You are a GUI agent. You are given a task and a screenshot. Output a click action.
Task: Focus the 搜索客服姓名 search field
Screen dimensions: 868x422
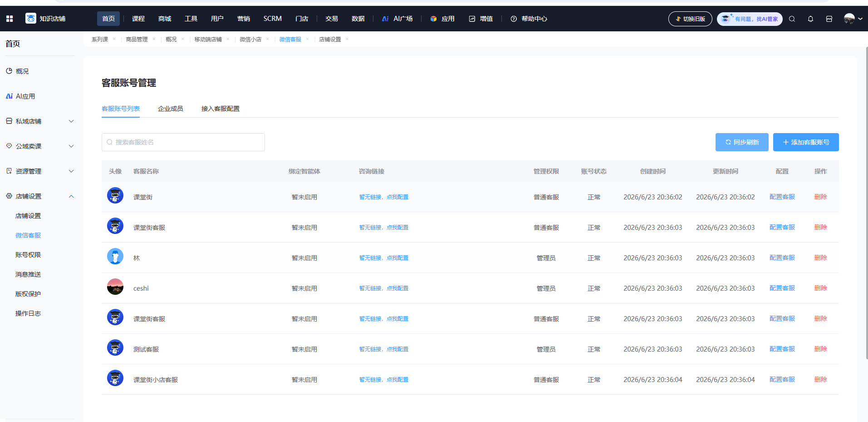click(x=183, y=142)
